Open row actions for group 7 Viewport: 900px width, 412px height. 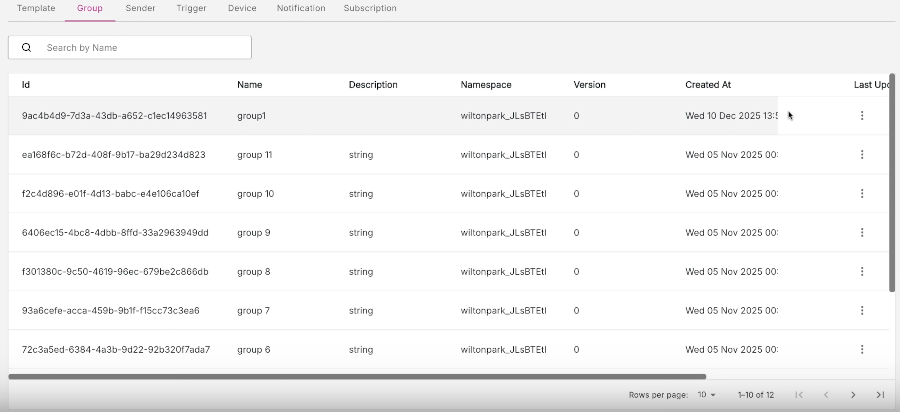tap(862, 311)
